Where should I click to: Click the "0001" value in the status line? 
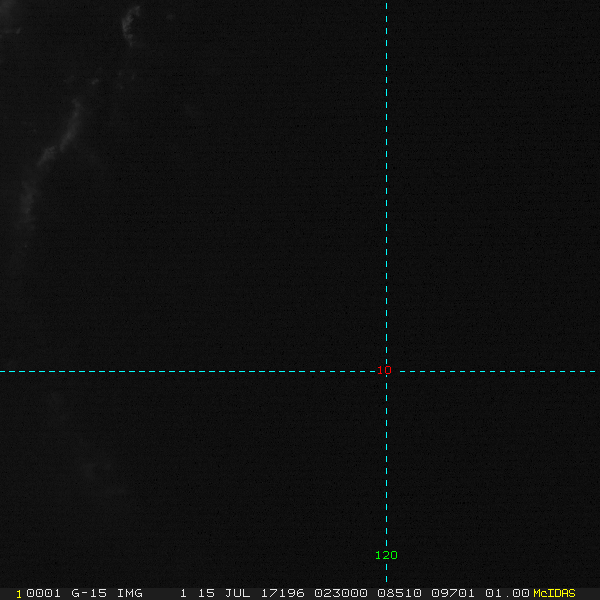pyautogui.click(x=43, y=593)
